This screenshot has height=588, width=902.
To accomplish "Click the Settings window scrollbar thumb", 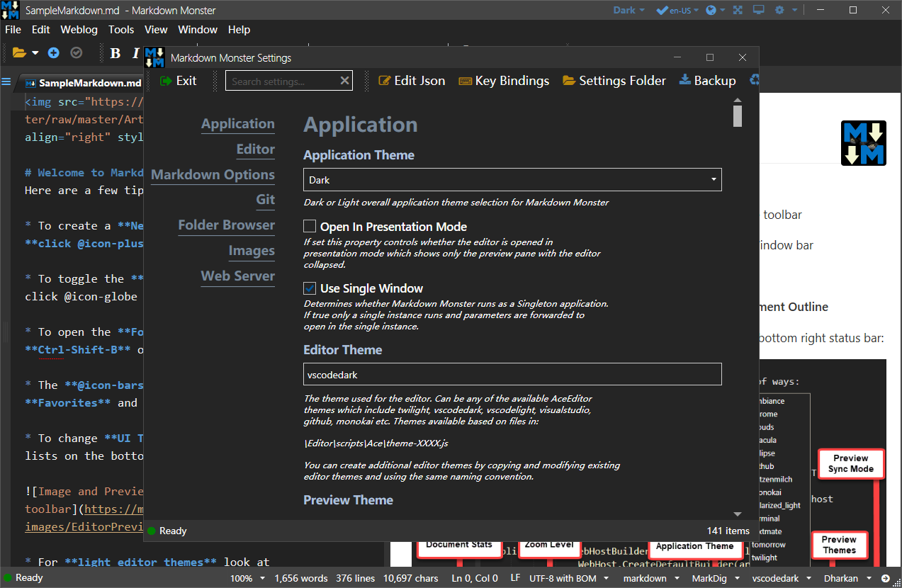I will coord(738,116).
